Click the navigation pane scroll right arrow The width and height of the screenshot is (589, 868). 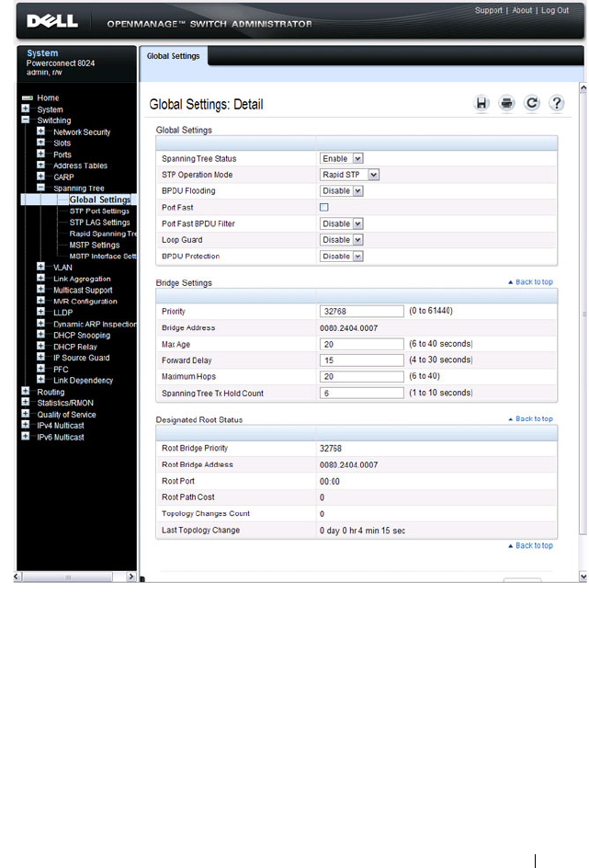pyautogui.click(x=131, y=577)
